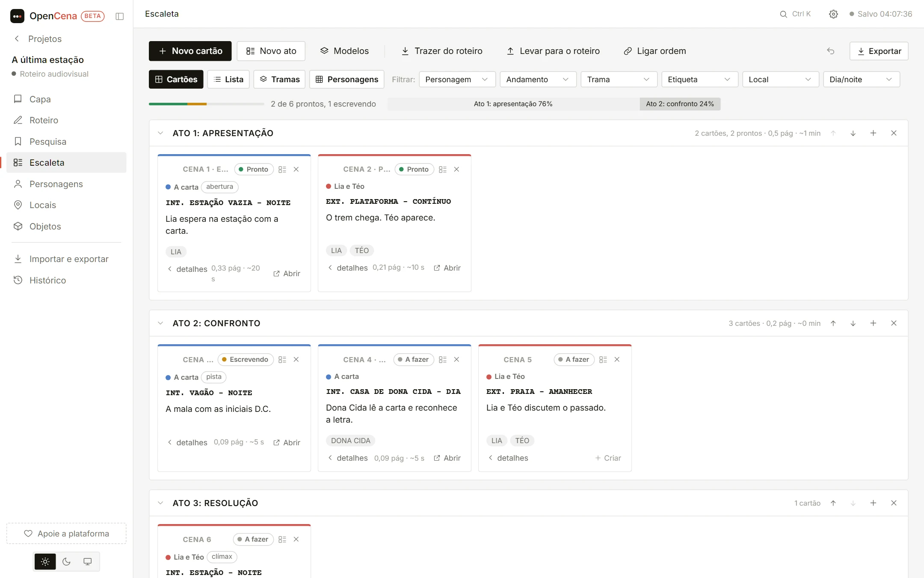Go back to Projetos
This screenshot has width=924, height=578.
click(38, 39)
